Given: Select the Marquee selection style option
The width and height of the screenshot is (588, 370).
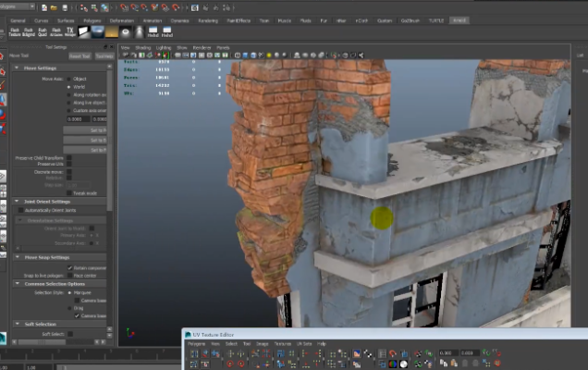Looking at the screenshot, I should (69, 292).
